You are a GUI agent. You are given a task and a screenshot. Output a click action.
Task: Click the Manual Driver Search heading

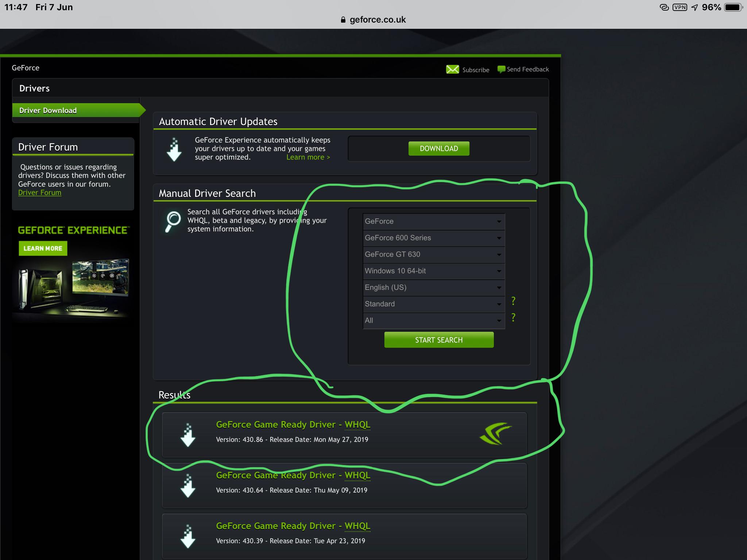click(207, 193)
